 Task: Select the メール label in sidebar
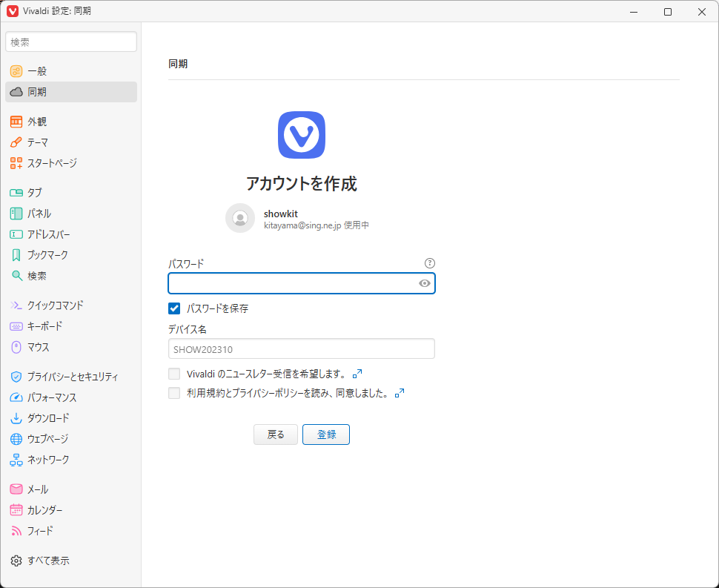coord(38,489)
